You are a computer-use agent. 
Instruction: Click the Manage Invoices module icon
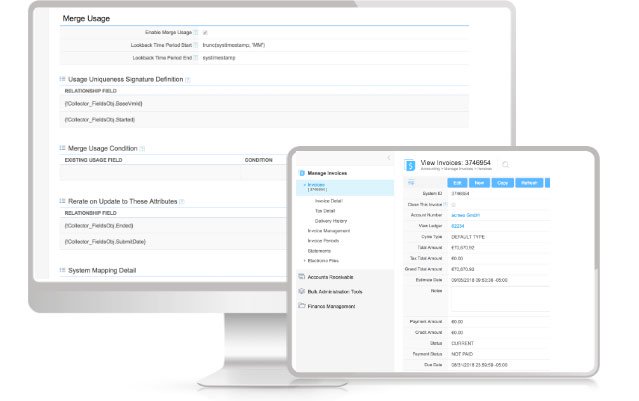[x=302, y=173]
